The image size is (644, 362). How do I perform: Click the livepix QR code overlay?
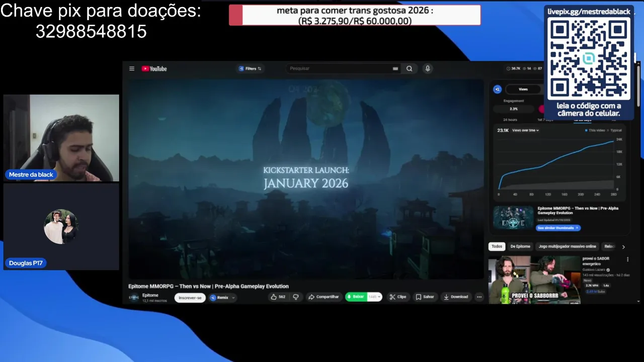pyautogui.click(x=589, y=59)
